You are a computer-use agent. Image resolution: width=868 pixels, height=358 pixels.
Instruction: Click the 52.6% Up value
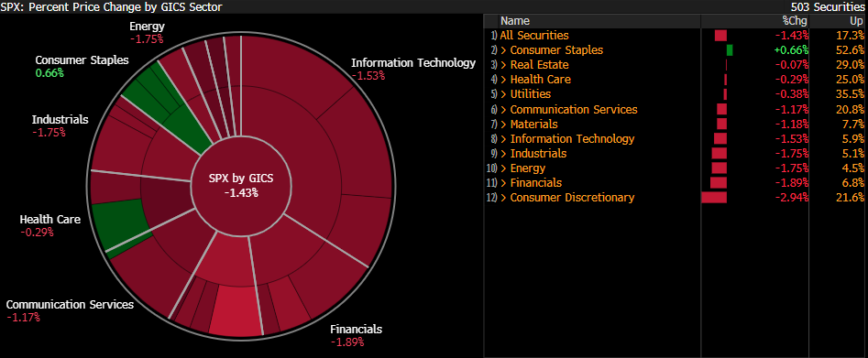851,49
